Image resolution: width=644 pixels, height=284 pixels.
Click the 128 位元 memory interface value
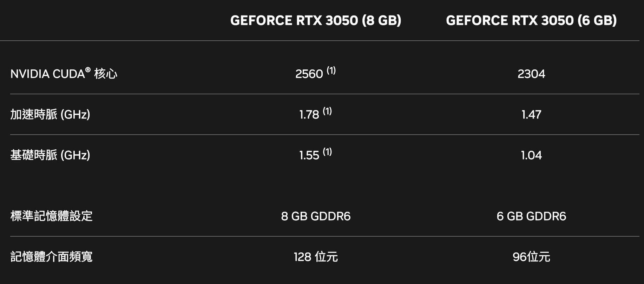tap(316, 257)
